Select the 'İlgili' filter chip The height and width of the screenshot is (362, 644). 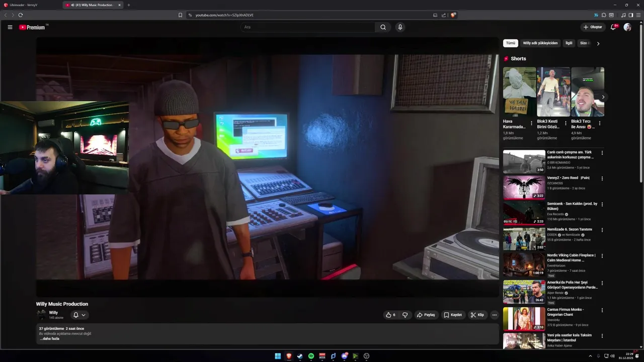coord(569,43)
